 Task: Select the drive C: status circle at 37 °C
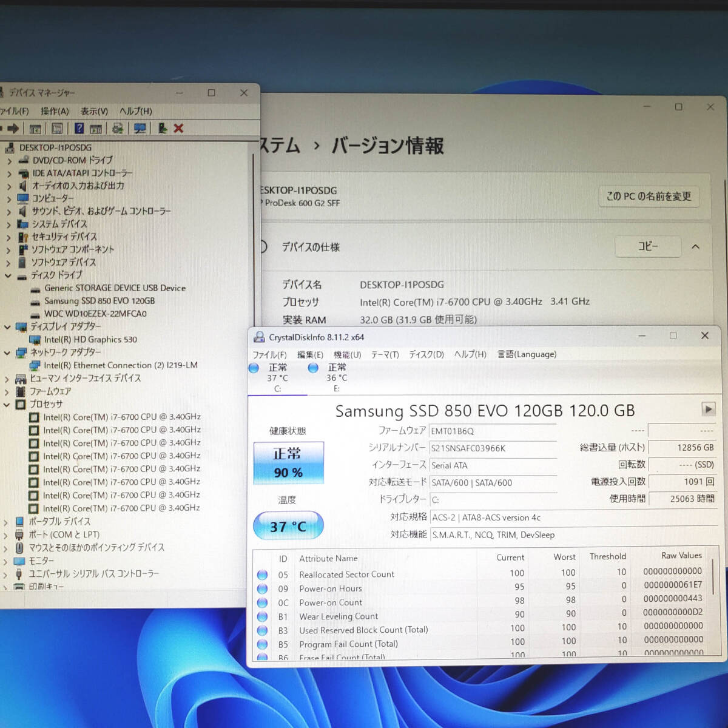tap(254, 368)
